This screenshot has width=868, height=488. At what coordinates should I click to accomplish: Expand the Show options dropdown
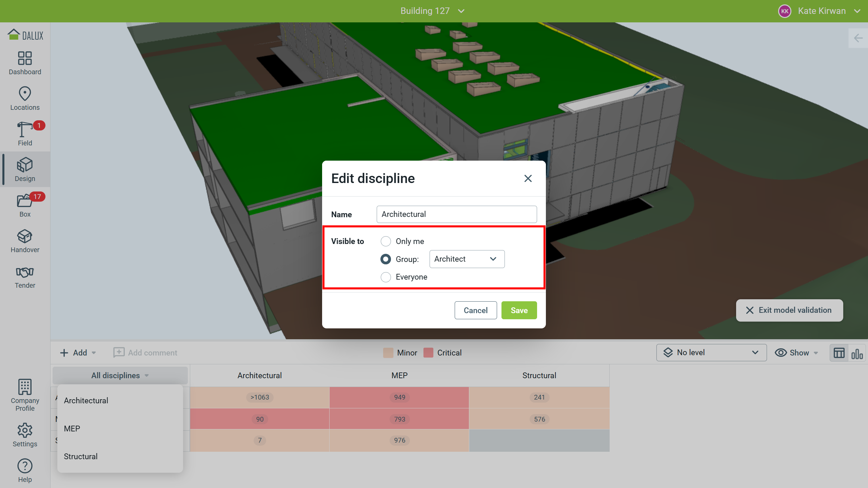(x=796, y=353)
